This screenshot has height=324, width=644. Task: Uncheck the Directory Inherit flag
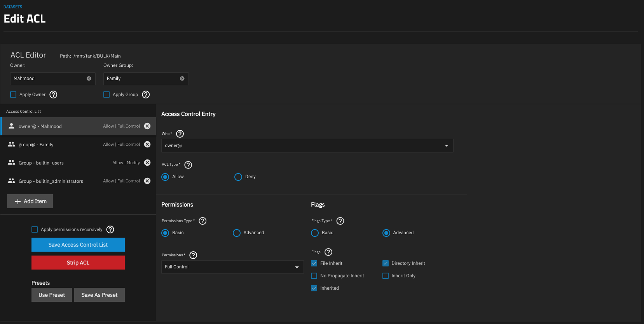click(x=386, y=263)
